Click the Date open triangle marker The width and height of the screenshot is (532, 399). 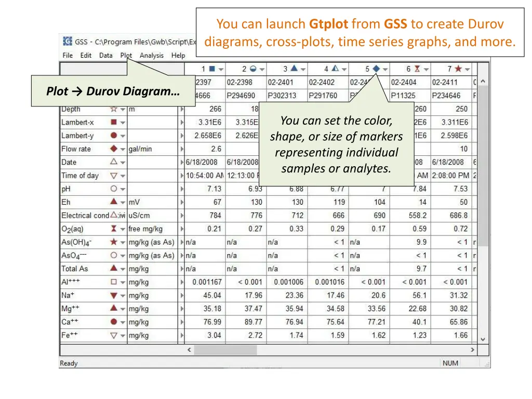tap(114, 162)
